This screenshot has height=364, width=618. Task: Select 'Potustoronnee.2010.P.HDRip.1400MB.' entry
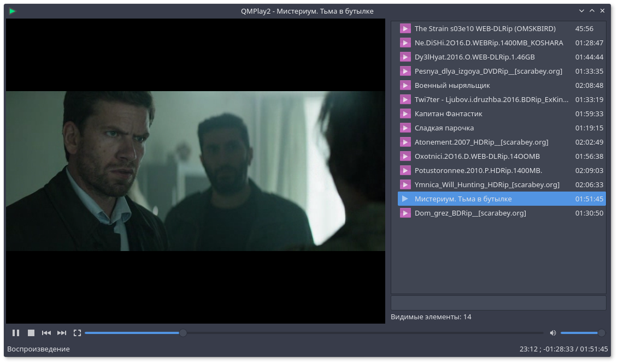coord(502,170)
